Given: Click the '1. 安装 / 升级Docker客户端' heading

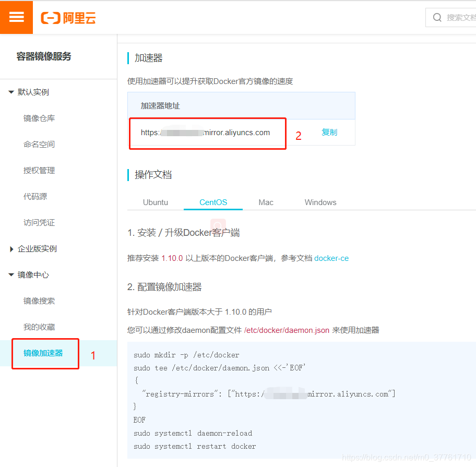Looking at the screenshot, I should click(x=184, y=233).
